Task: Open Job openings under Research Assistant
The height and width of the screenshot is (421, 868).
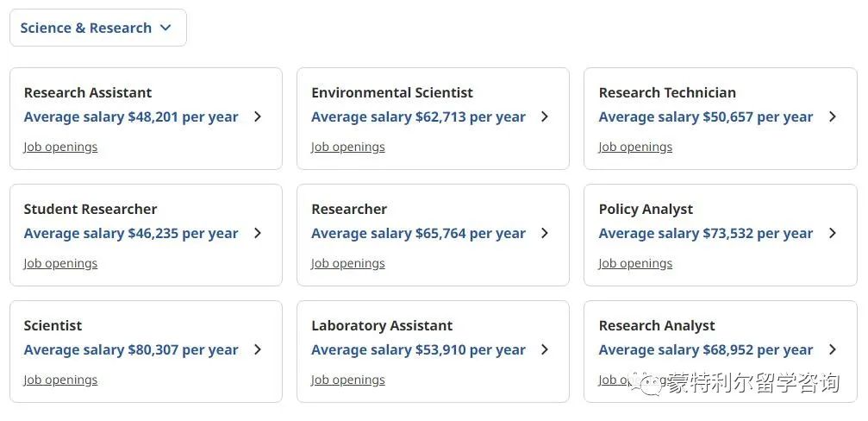Action: coord(60,147)
